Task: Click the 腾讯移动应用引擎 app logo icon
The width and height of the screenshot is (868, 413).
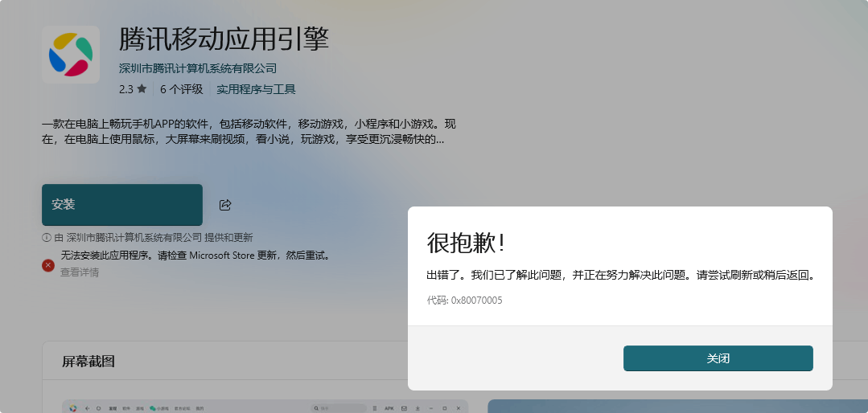Action: pos(71,55)
